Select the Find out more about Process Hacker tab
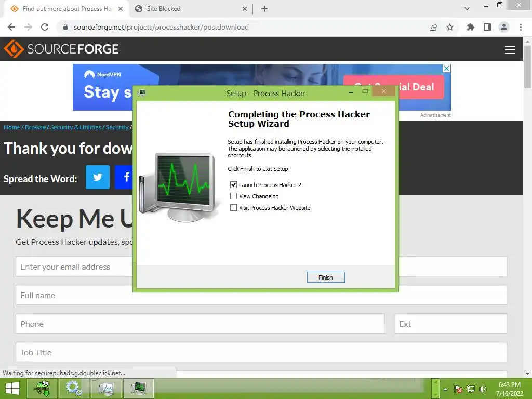The image size is (532, 399). [x=67, y=9]
